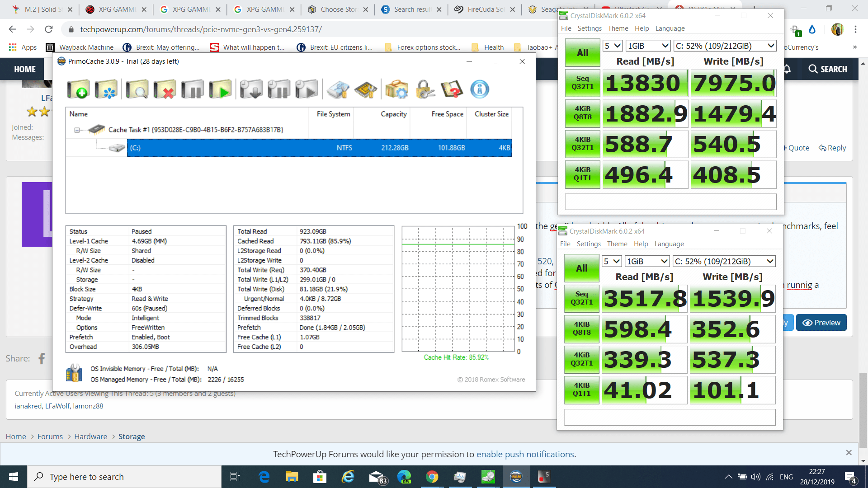Viewport: 868px width, 488px height.
Task: Open Settings menu in top CrystalDiskMark window
Action: [x=590, y=28]
